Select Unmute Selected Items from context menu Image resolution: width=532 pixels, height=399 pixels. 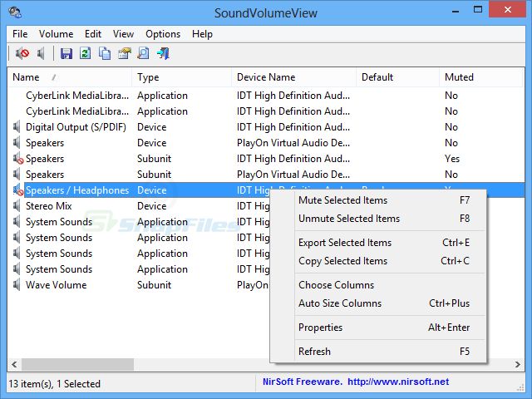348,219
